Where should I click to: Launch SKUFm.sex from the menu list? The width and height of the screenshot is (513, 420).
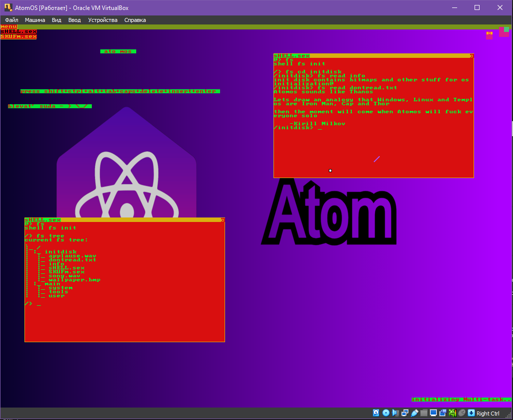click(x=18, y=36)
